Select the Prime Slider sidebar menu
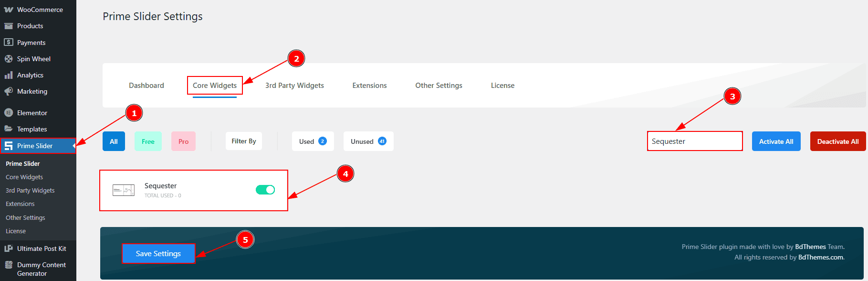The width and height of the screenshot is (868, 281). tap(38, 146)
